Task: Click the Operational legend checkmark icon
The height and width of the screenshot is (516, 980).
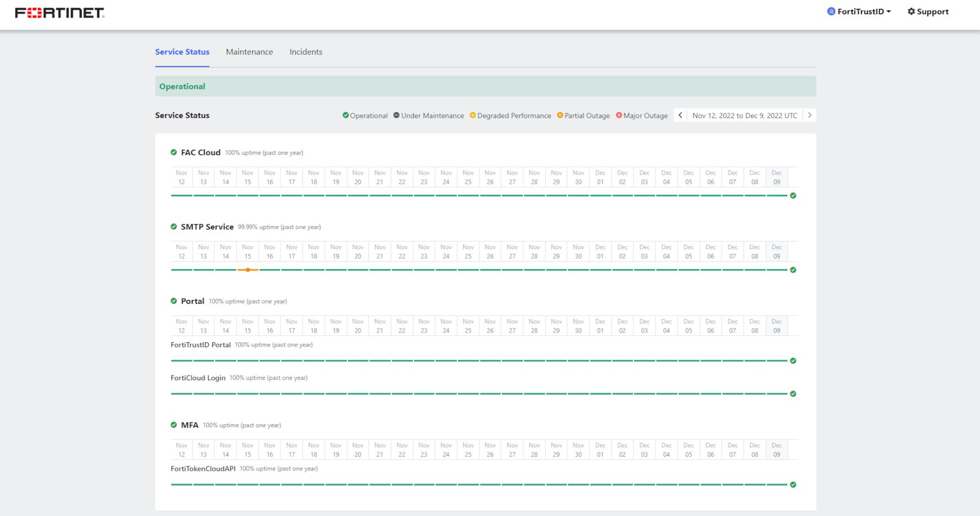Action: tap(345, 115)
